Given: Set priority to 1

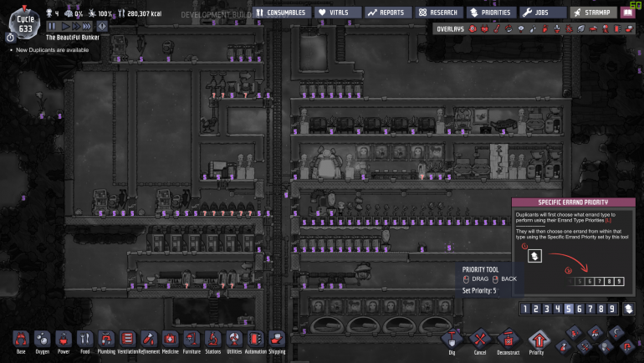Looking at the screenshot, I should (525, 309).
